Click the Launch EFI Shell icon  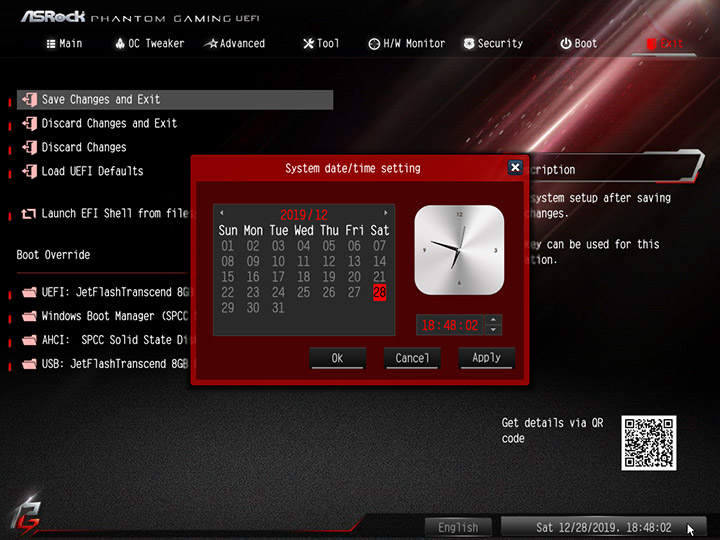pos(28,214)
